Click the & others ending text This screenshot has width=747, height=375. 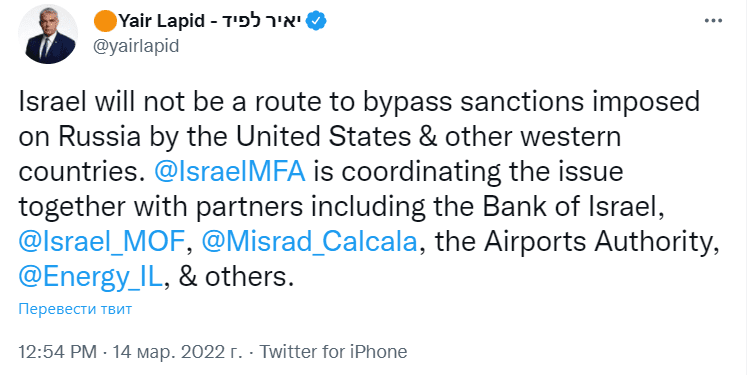(236, 277)
